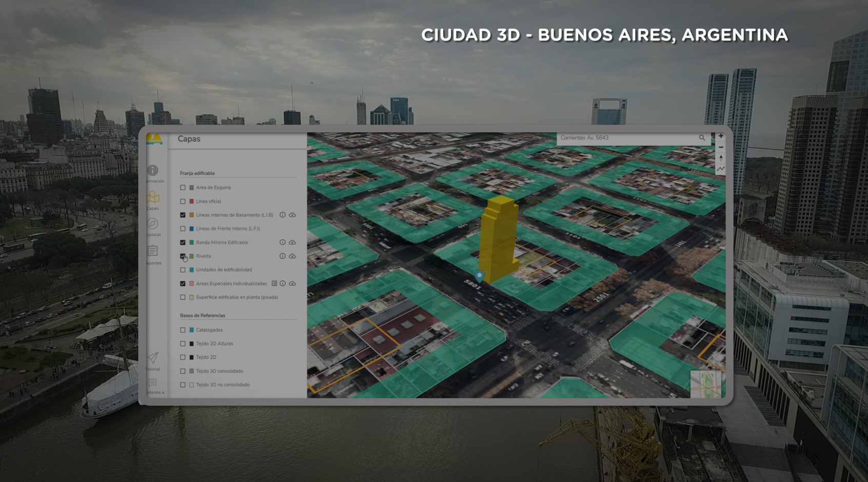The image size is (868, 482).
Task: Click the Catalogados layer label
Action: click(x=209, y=330)
